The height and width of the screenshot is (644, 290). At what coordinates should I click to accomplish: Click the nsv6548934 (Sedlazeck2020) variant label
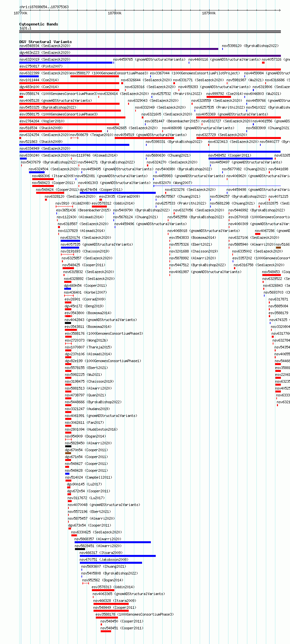pos(45,46)
